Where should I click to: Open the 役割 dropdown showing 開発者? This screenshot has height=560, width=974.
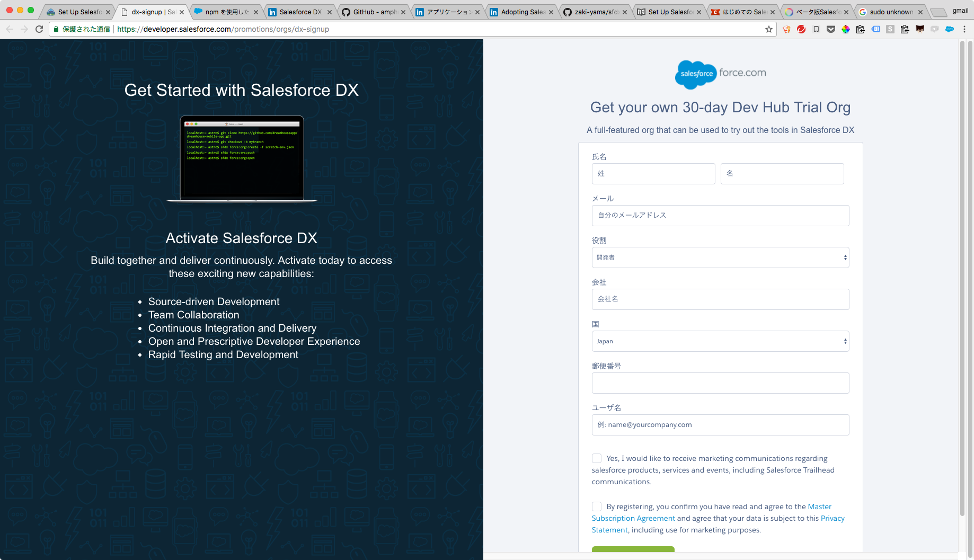click(720, 257)
